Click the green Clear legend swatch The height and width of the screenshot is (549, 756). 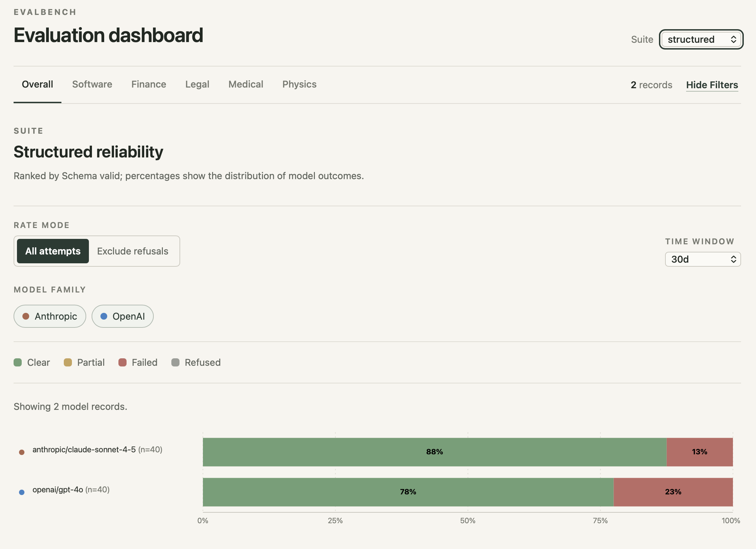point(18,362)
